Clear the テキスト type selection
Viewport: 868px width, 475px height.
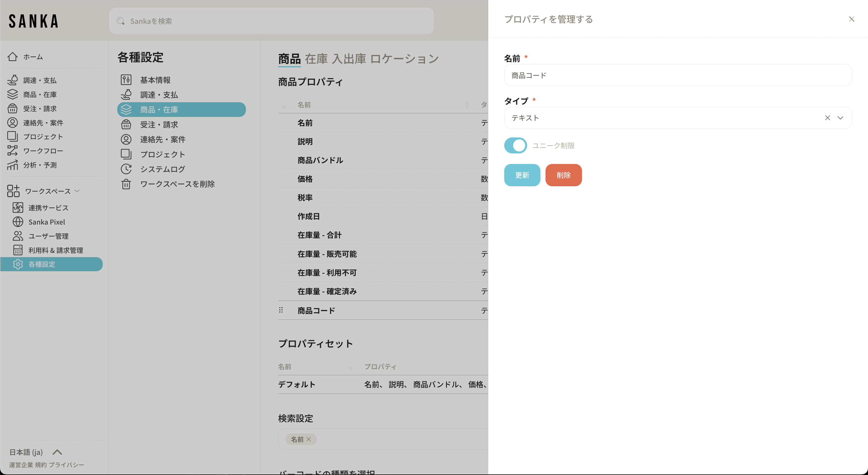(x=827, y=118)
